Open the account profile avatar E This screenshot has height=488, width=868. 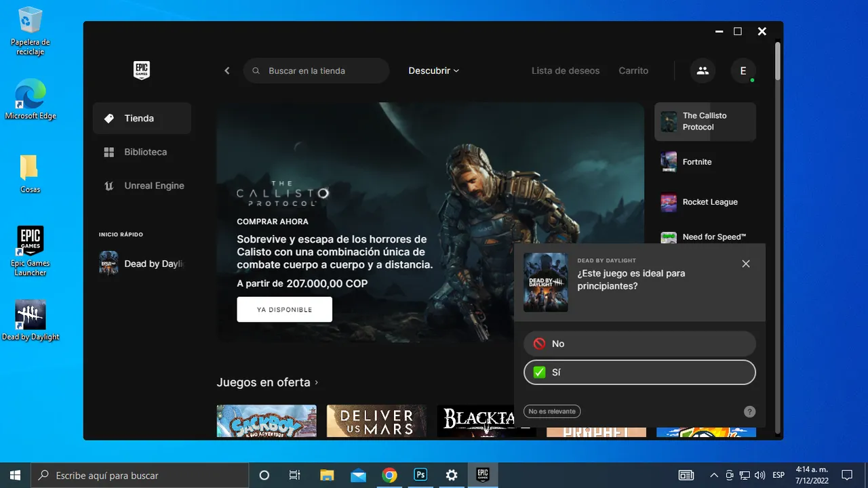point(743,70)
